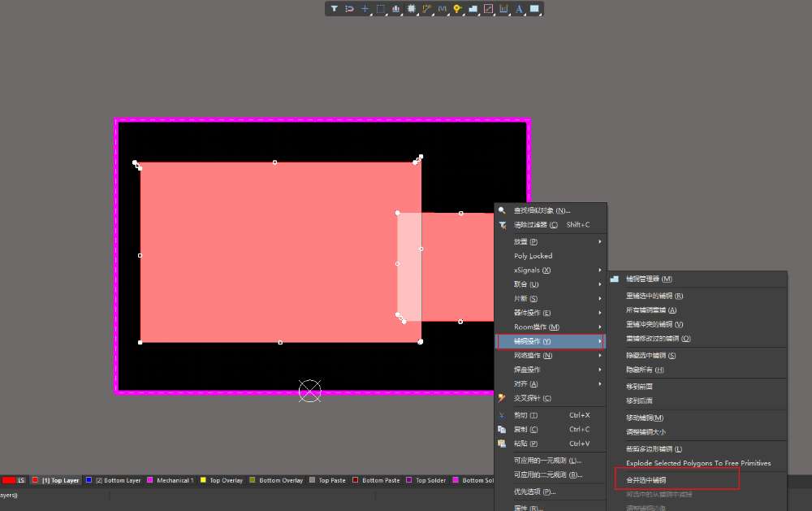Toggle the Poly Locked menu item
The width and height of the screenshot is (812, 511).
coord(551,256)
